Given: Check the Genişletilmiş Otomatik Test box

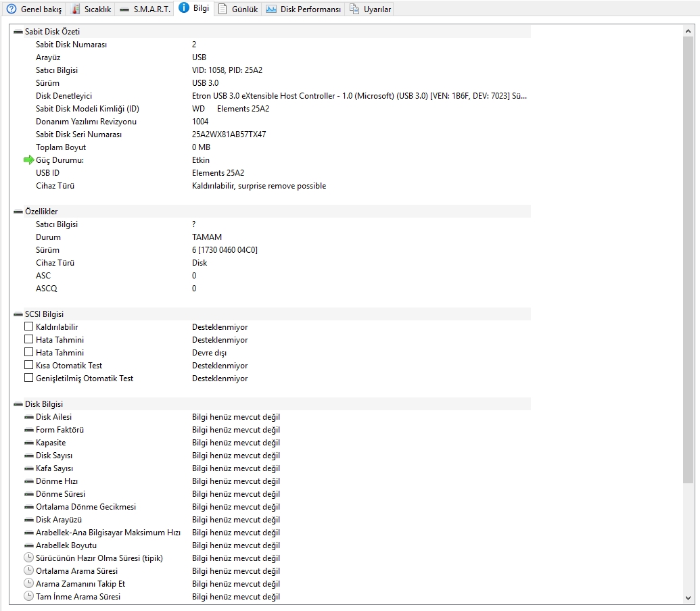Looking at the screenshot, I should tap(28, 378).
